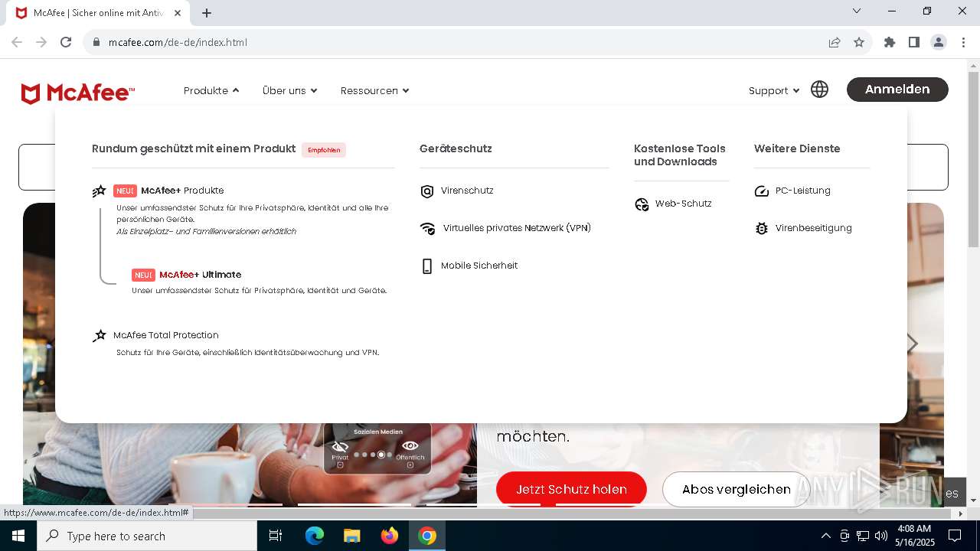Click the Empfohlen badge
980x551 pixels.
coord(324,150)
